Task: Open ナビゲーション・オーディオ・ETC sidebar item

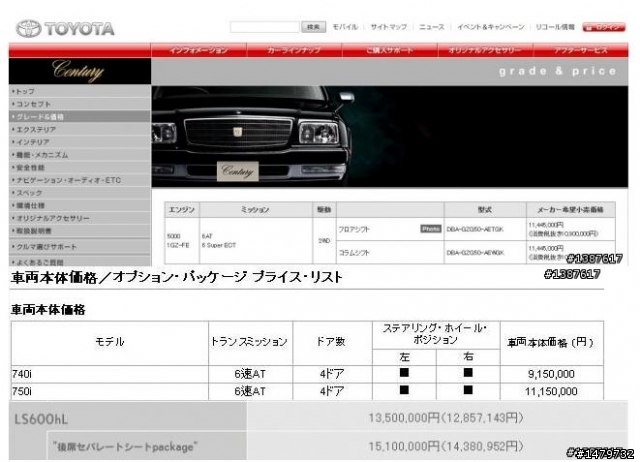Action: coord(80,180)
